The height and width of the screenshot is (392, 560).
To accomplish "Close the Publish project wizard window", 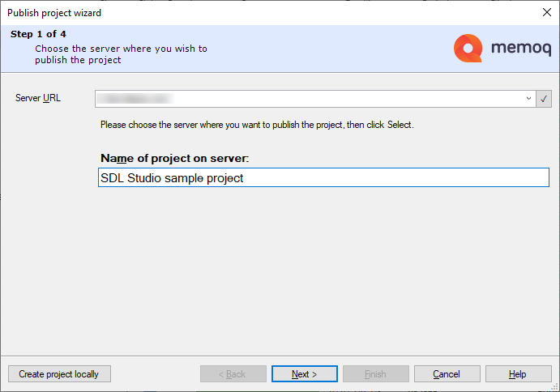I will tap(545, 13).
